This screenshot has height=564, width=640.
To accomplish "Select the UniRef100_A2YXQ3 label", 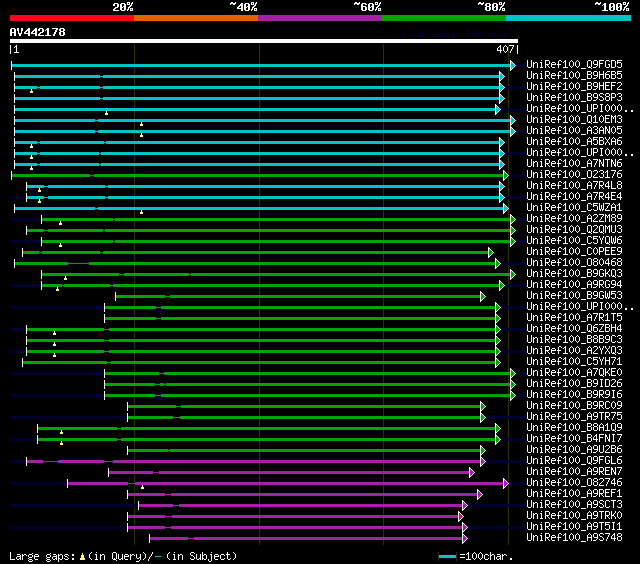I will (574, 351).
